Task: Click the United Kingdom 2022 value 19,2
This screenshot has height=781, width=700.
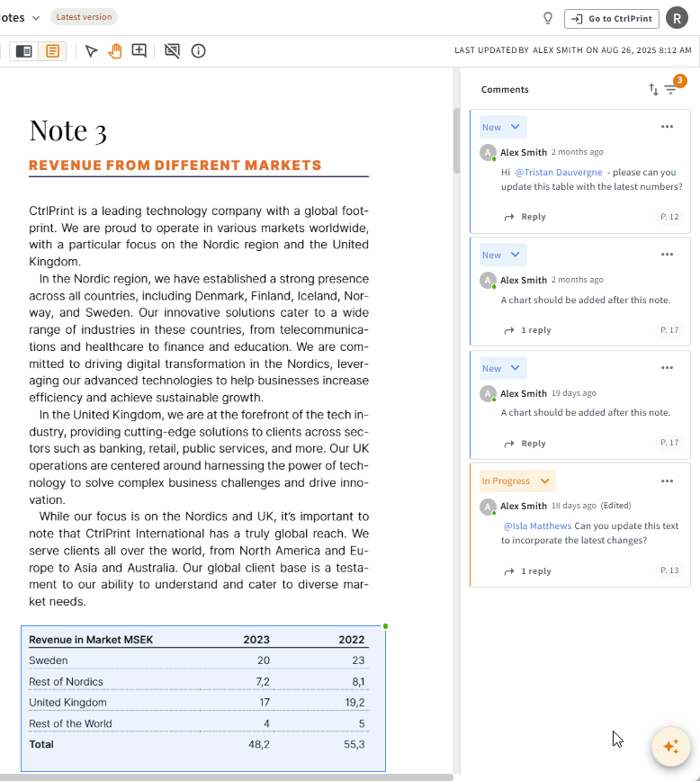Action: point(354,703)
